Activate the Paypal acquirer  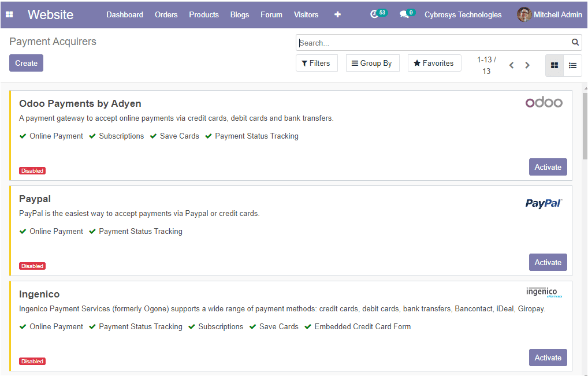pyautogui.click(x=548, y=262)
